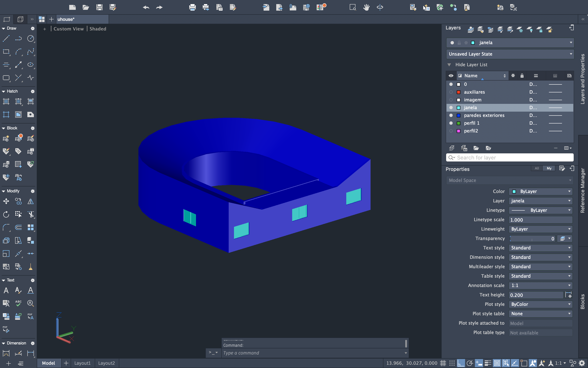Toggle snap mode in status bar
Screen dimensions: 588x368
click(452, 363)
